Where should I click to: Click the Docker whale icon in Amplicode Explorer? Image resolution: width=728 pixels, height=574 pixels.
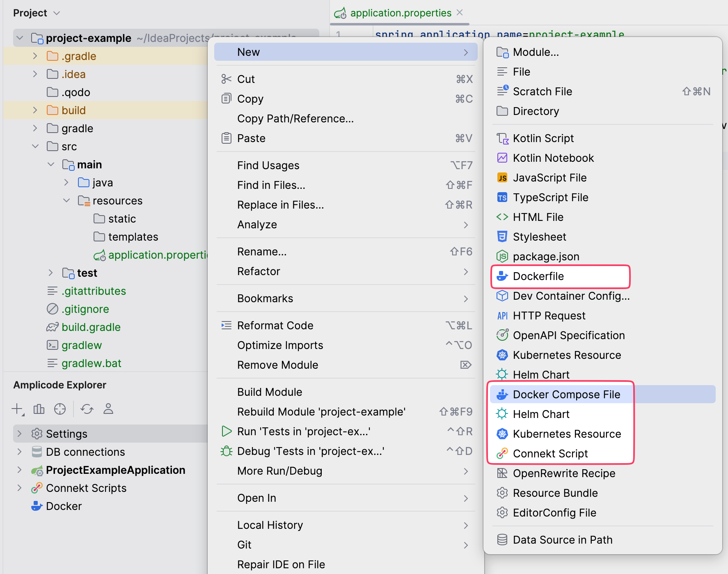point(37,506)
